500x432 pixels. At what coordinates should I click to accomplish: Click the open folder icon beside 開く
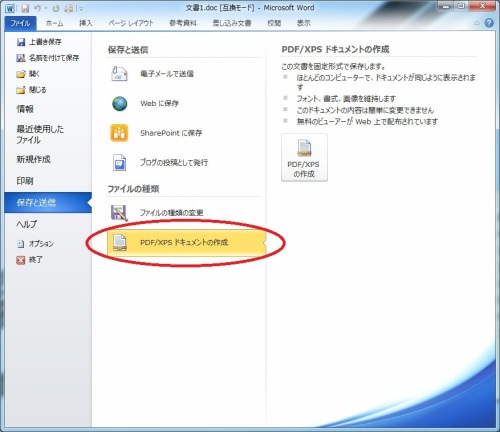click(21, 74)
